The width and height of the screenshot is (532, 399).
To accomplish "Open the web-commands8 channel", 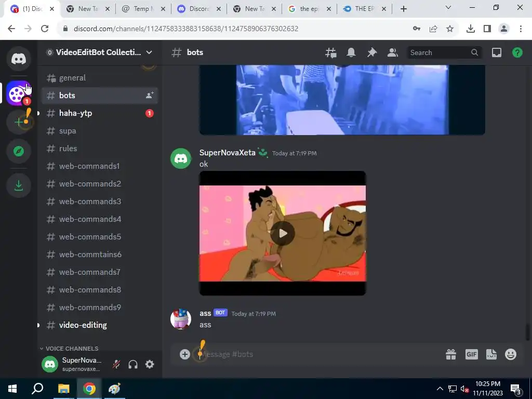I will coord(100,289).
